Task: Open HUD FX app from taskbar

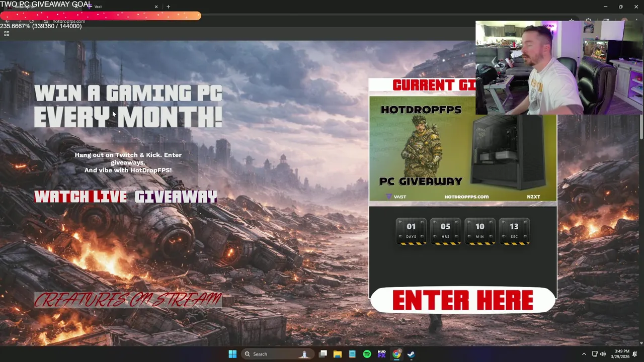Action: coord(381,354)
